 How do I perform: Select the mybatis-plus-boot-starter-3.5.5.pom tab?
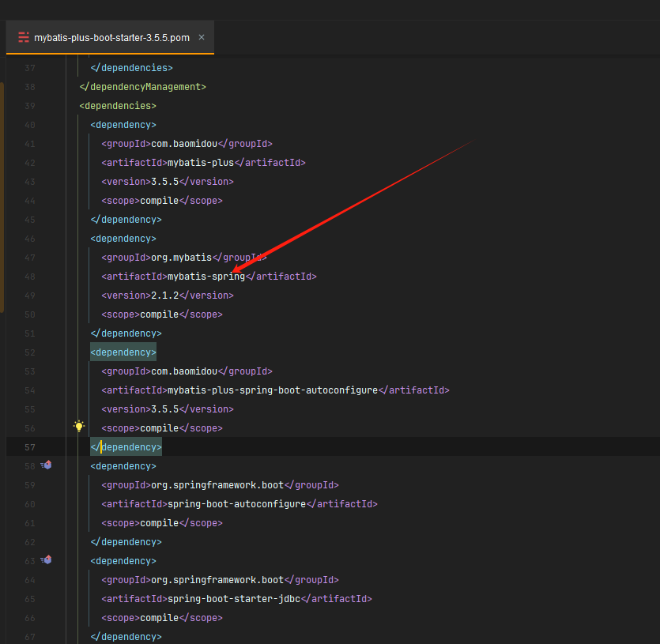(x=111, y=37)
